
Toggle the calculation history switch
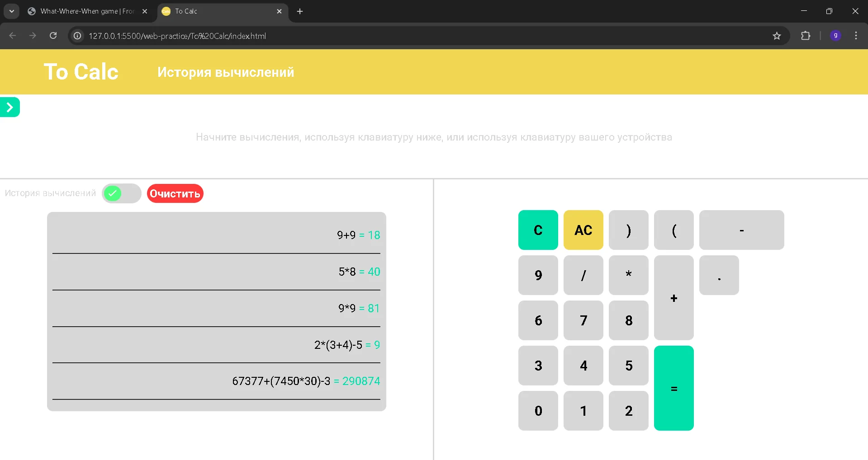121,193
